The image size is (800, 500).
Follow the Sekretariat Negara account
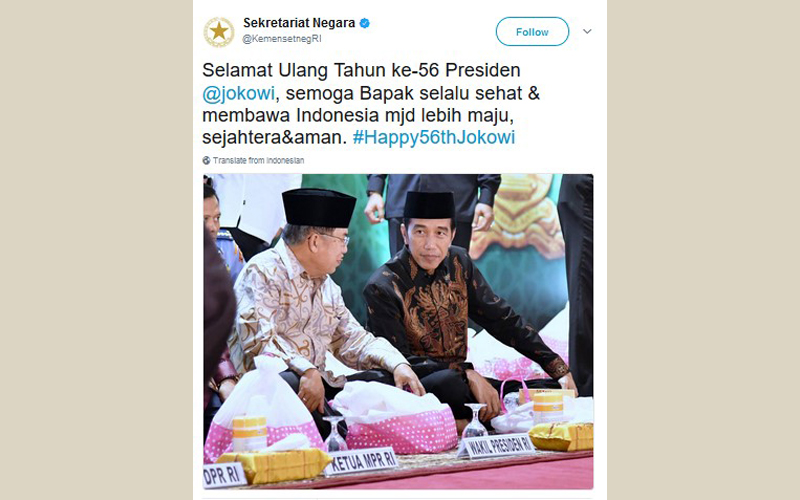(532, 32)
